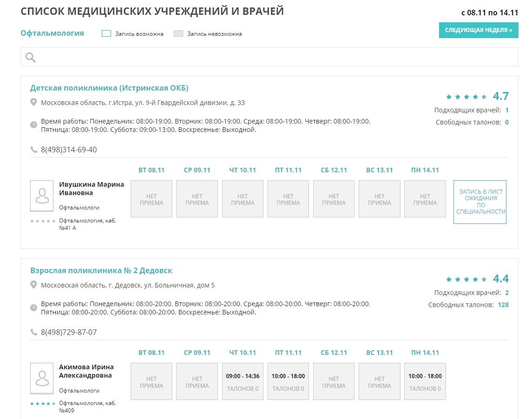Image resolution: width=532 pixels, height=419 pixels.
Task: Click Ивушкина Марина Ивановна avatar icon
Action: [x=42, y=196]
